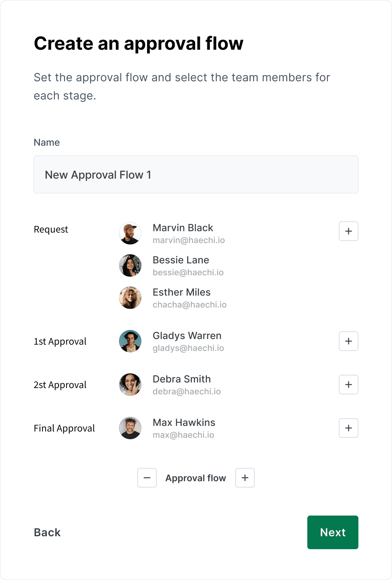The width and height of the screenshot is (392, 580).
Task: Add a member to Final Approval stage
Action: coord(349,428)
